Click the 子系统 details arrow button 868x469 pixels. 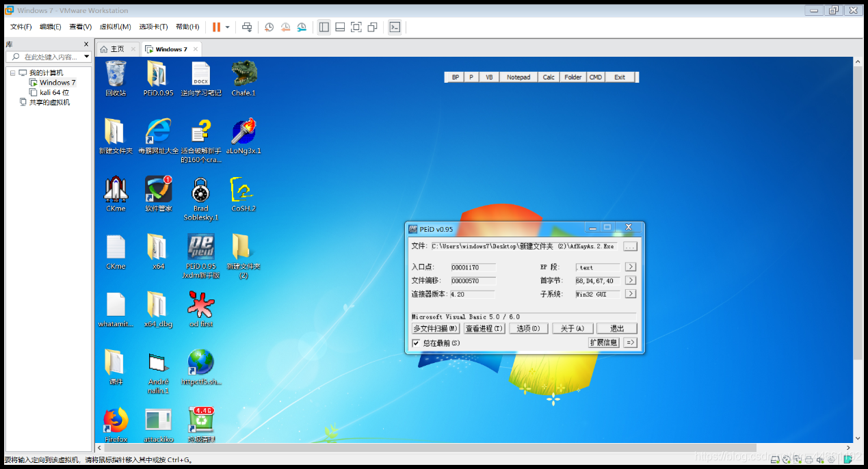[631, 294]
